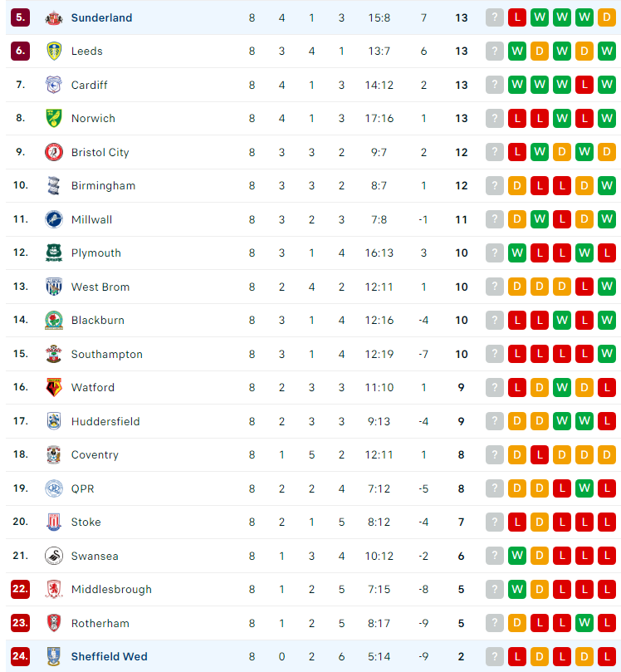Click the Norwich canary crest
Image resolution: width=621 pixels, height=672 pixels.
click(x=54, y=118)
